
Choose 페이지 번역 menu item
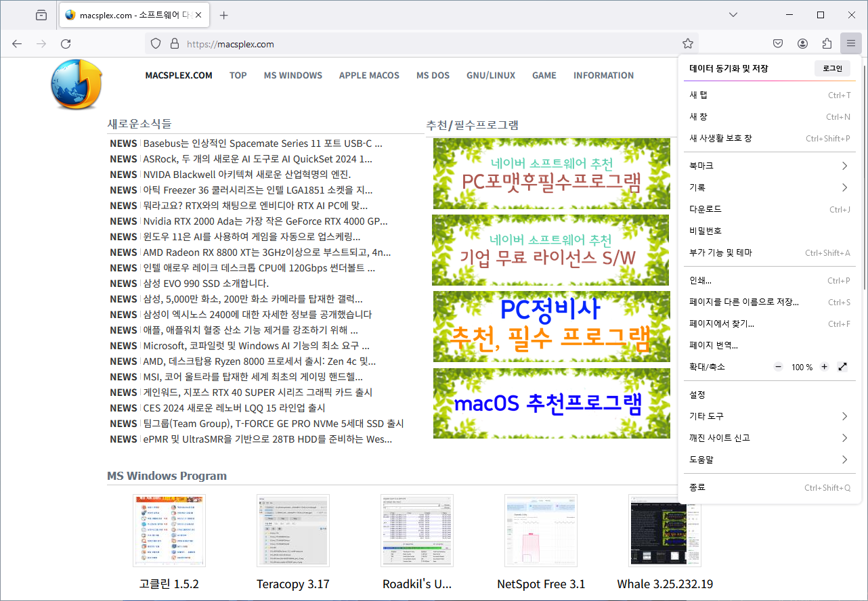click(x=771, y=345)
